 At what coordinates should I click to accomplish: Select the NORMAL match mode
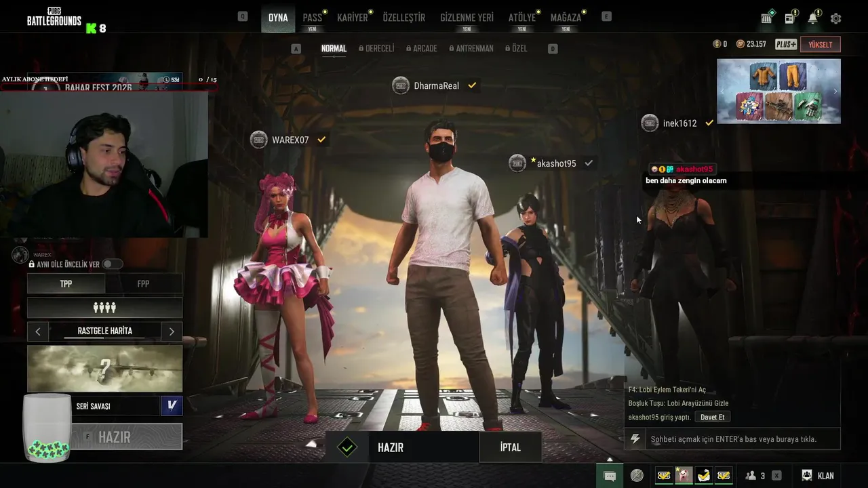coord(334,48)
